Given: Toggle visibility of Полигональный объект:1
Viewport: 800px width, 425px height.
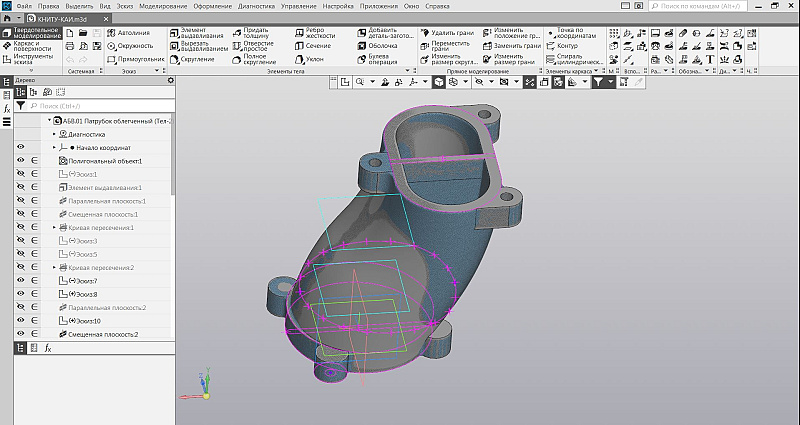Looking at the screenshot, I should 20,160.
